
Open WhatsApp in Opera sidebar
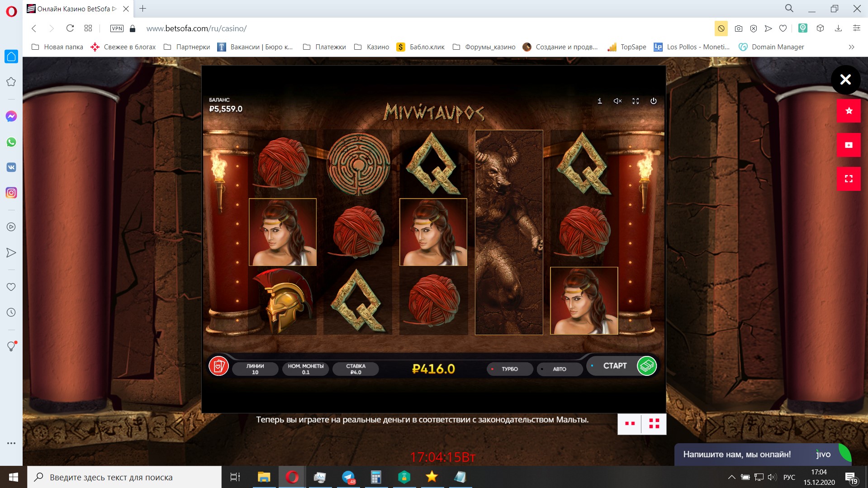coord(11,142)
